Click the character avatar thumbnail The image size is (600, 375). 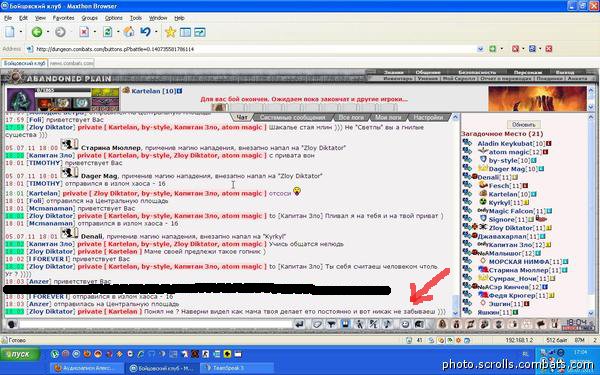(21, 99)
